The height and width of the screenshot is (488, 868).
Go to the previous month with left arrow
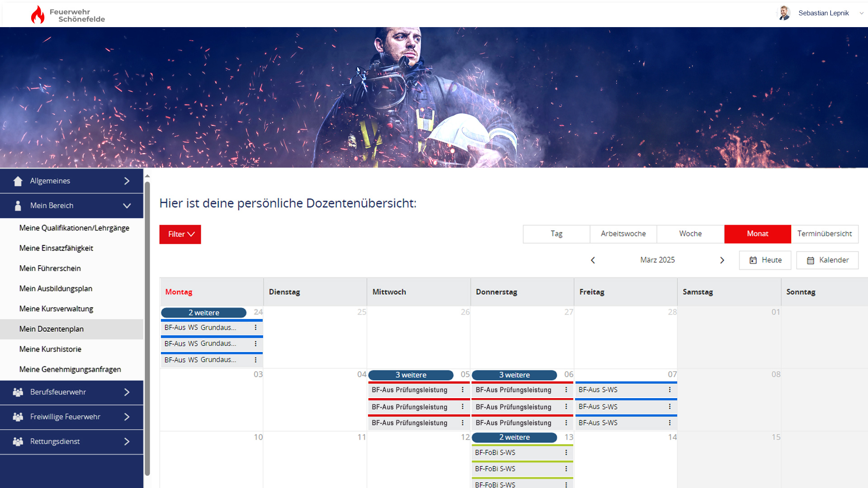593,260
